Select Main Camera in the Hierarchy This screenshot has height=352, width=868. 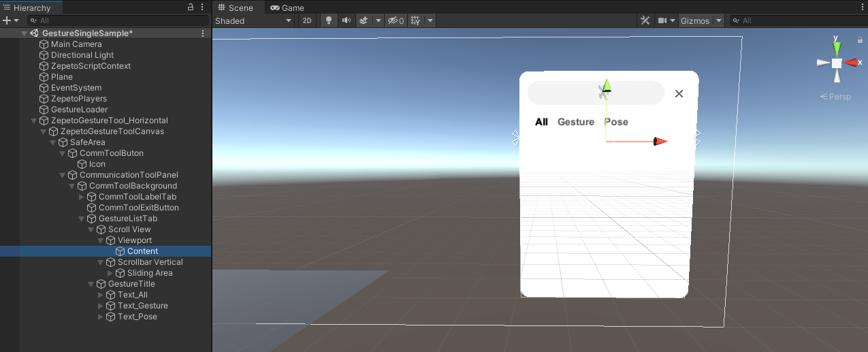tap(76, 44)
